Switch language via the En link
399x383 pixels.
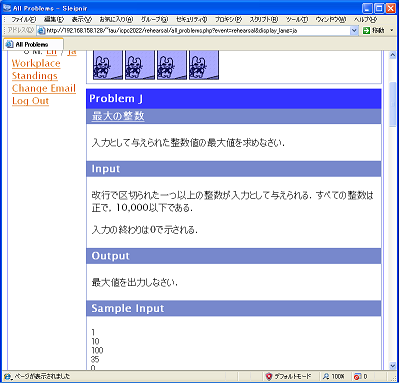pyautogui.click(x=52, y=52)
